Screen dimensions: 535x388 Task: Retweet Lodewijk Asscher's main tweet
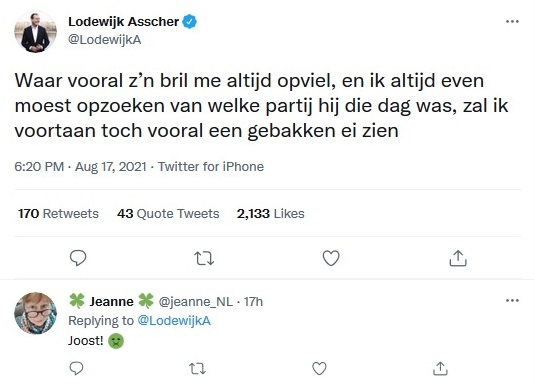point(204,258)
